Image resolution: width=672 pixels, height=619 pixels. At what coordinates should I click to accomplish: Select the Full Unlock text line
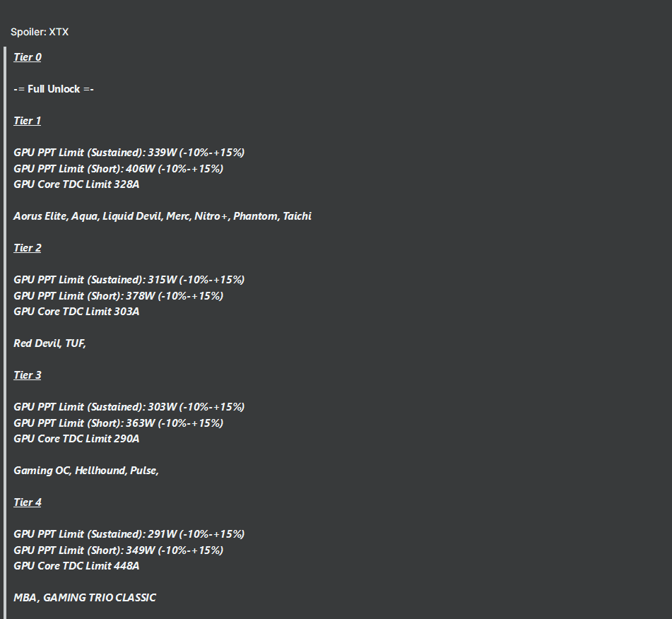[x=54, y=89]
